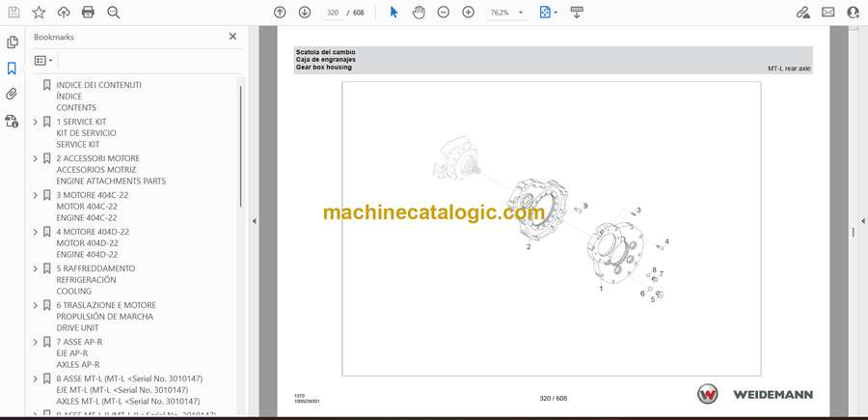Zoom in with the plus button
This screenshot has height=420, width=868.
[469, 13]
